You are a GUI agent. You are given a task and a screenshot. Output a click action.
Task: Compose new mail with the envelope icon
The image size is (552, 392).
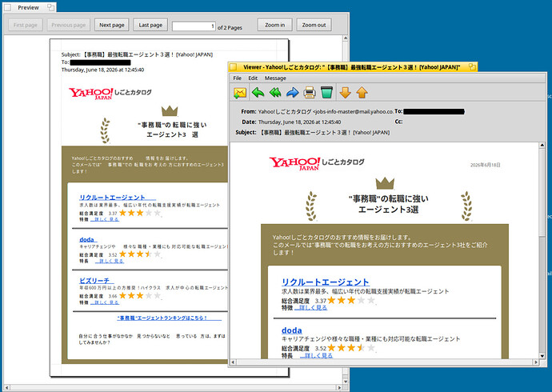click(x=240, y=93)
